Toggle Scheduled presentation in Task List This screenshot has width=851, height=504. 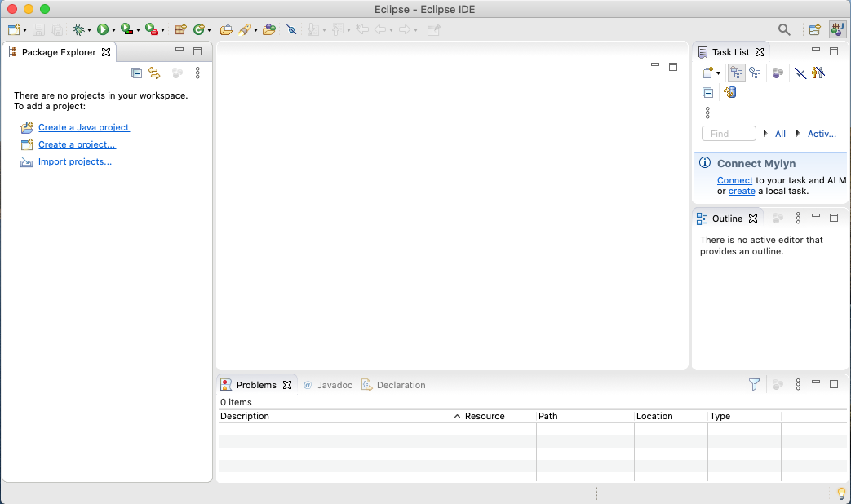click(755, 73)
